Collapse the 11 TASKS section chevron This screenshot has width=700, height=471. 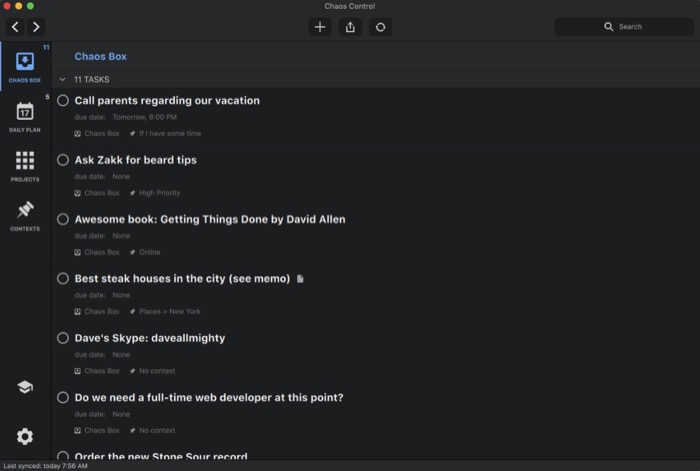click(62, 79)
